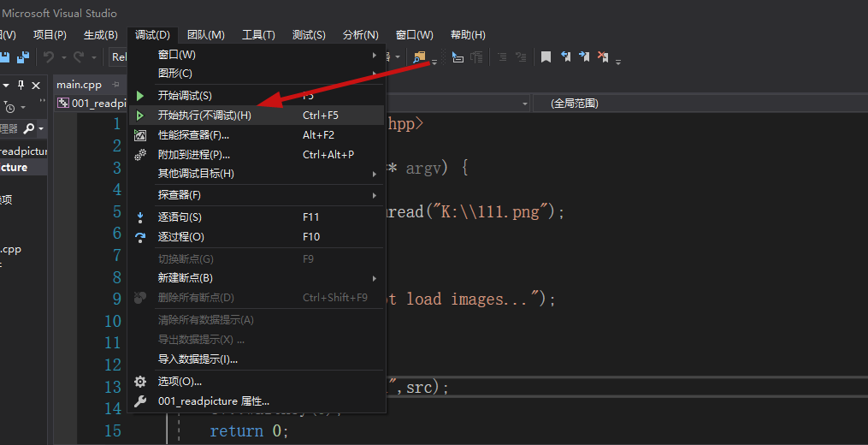The image size is (868, 445).
Task: Go to the next bookmark
Action: (584, 56)
